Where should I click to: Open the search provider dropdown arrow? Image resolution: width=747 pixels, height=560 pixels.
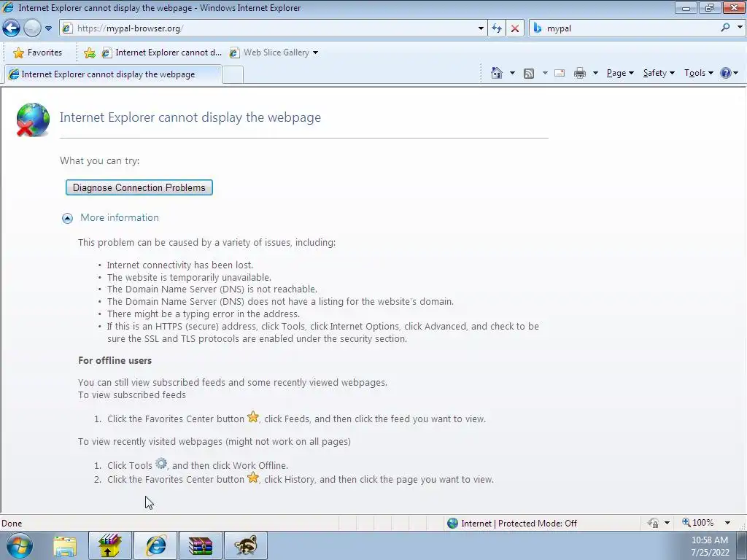tap(740, 28)
